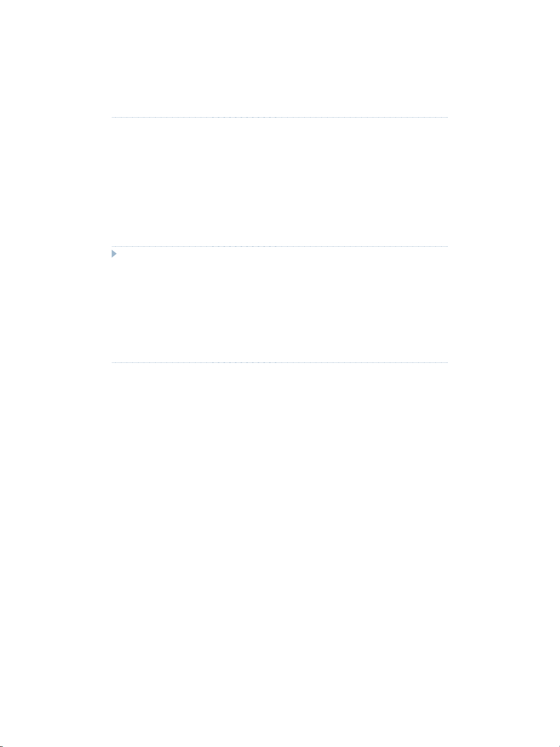Expand the blue disclosure triangle
560x747 pixels.
coord(114,255)
